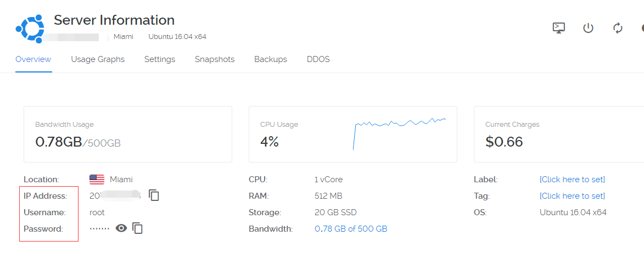Open the server console view icon
The width and height of the screenshot is (644, 269).
tap(559, 28)
